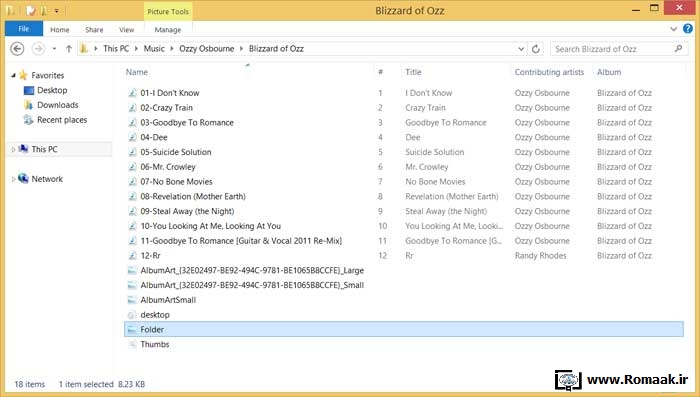
Task: Select Network in navigation pane
Action: point(47,179)
